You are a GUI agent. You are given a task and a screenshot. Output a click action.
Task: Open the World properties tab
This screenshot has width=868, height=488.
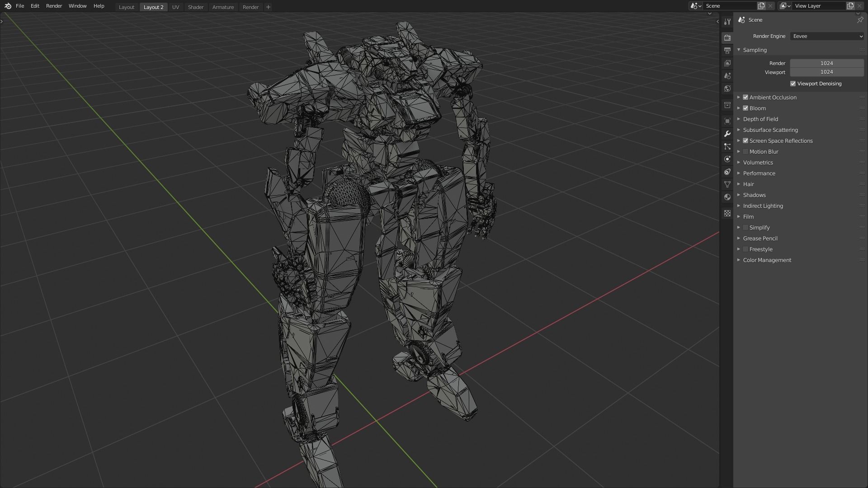coord(727,89)
